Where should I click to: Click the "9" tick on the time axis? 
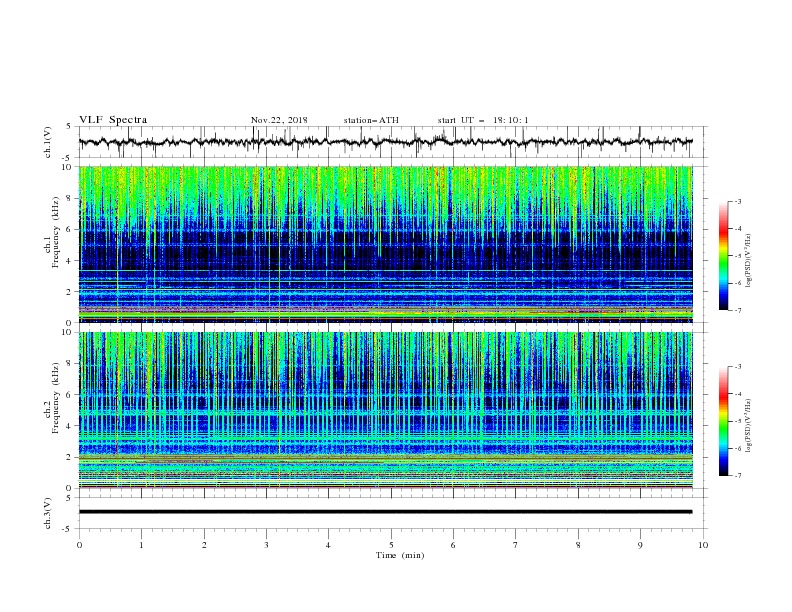[640, 545]
